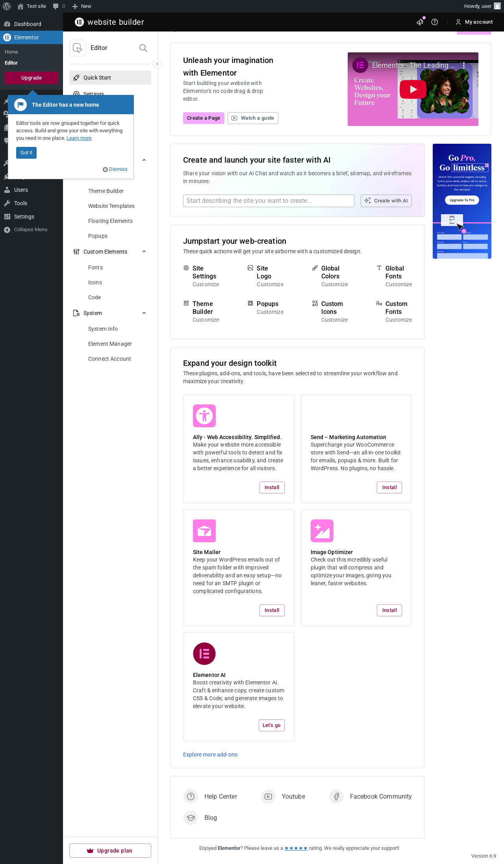Viewport: 504px width, 864px height.
Task: Open Tools in WordPress admin menu
Action: [31, 203]
